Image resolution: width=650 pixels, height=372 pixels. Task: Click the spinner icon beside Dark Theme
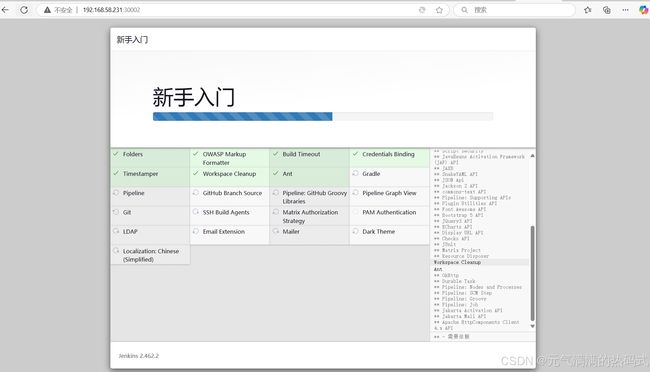[355, 231]
